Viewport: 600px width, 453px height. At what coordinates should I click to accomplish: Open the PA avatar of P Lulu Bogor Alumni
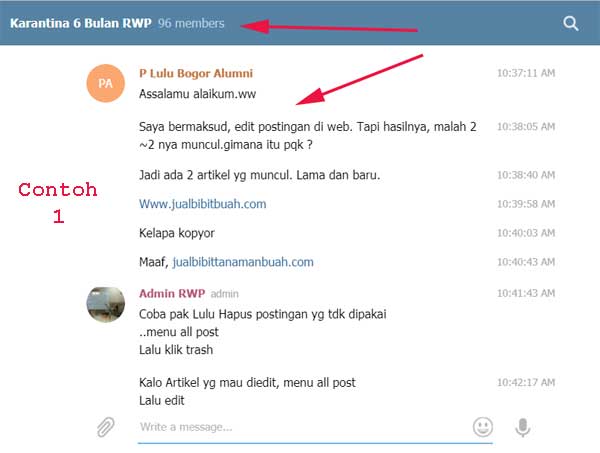(106, 83)
